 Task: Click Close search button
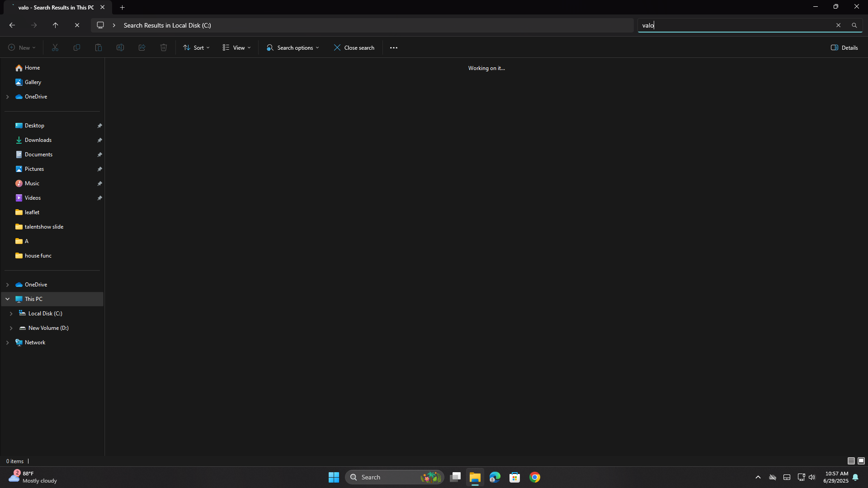click(x=354, y=47)
